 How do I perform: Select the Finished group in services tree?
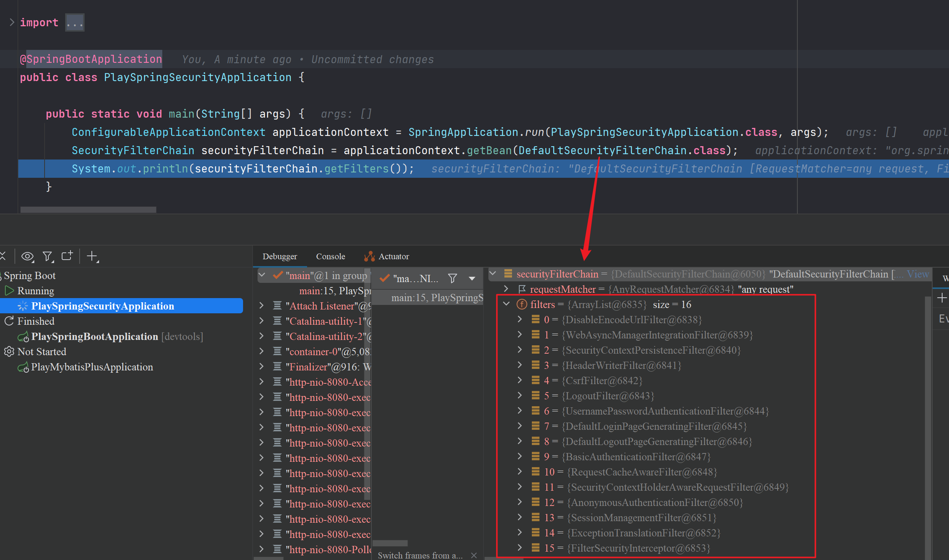point(36,321)
